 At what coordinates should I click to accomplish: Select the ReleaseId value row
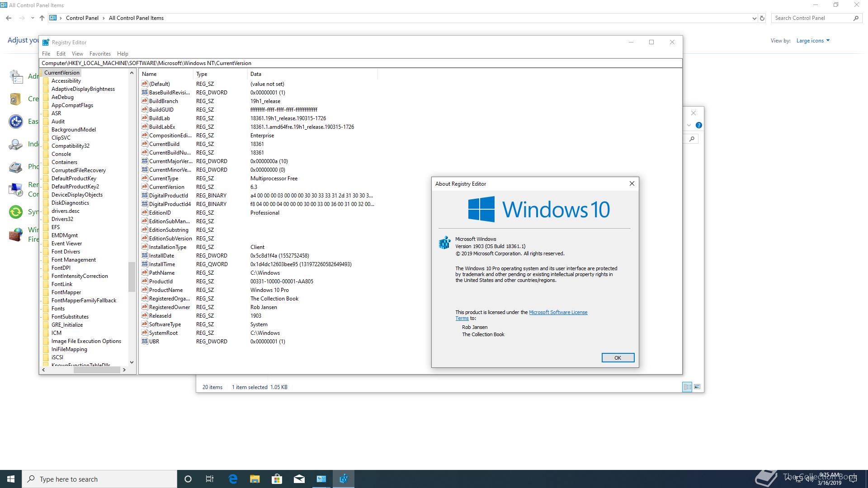pos(258,315)
